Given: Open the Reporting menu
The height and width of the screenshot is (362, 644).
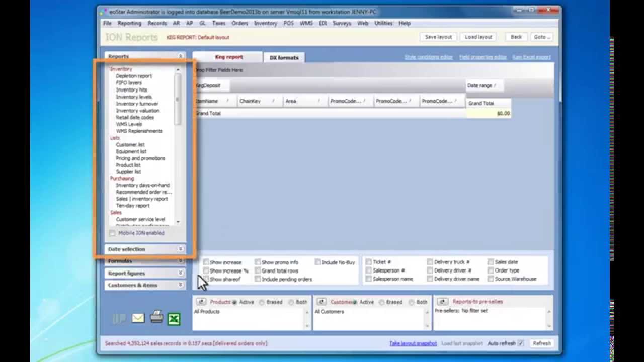Looking at the screenshot, I should coord(129,24).
